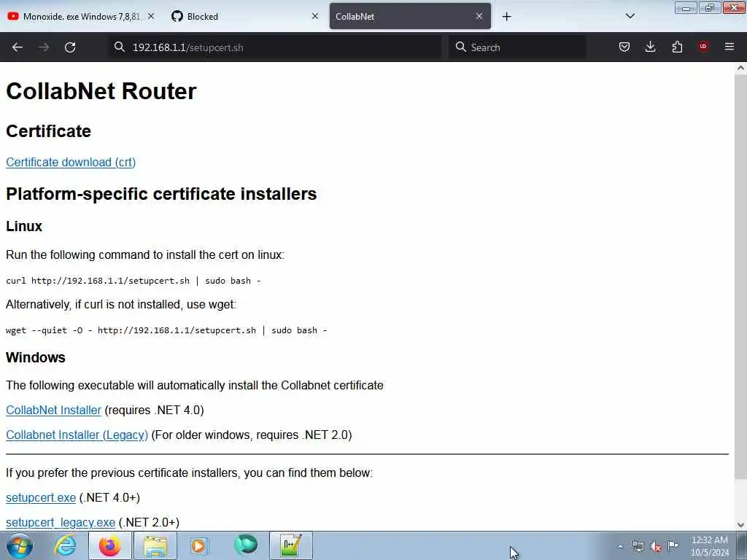Close the CollabNet tab

pos(479,16)
